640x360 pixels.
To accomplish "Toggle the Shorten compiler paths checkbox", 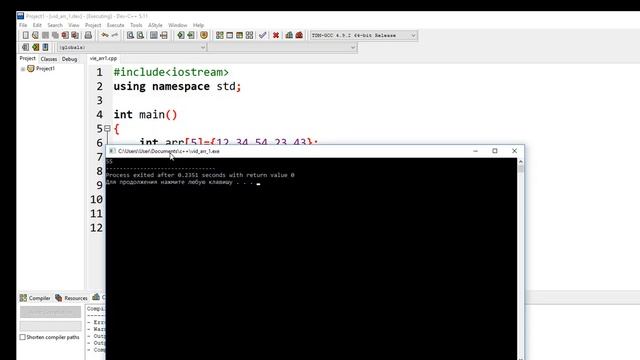I will 22,337.
